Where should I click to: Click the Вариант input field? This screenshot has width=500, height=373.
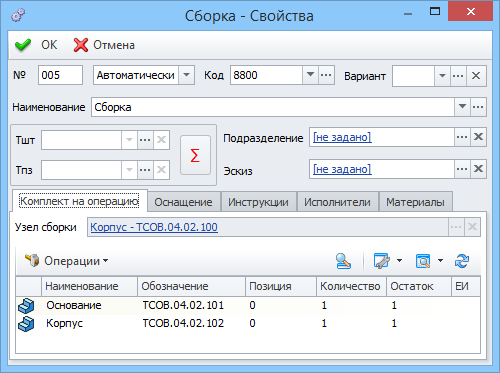(x=413, y=76)
